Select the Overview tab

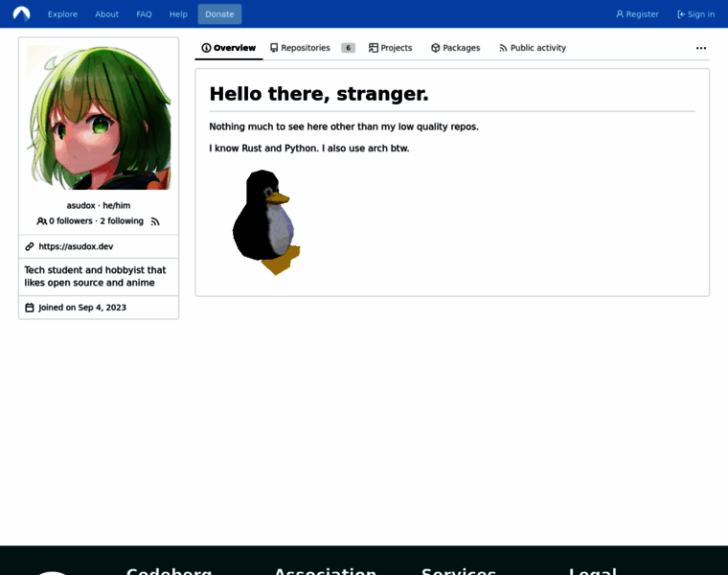[x=229, y=48]
